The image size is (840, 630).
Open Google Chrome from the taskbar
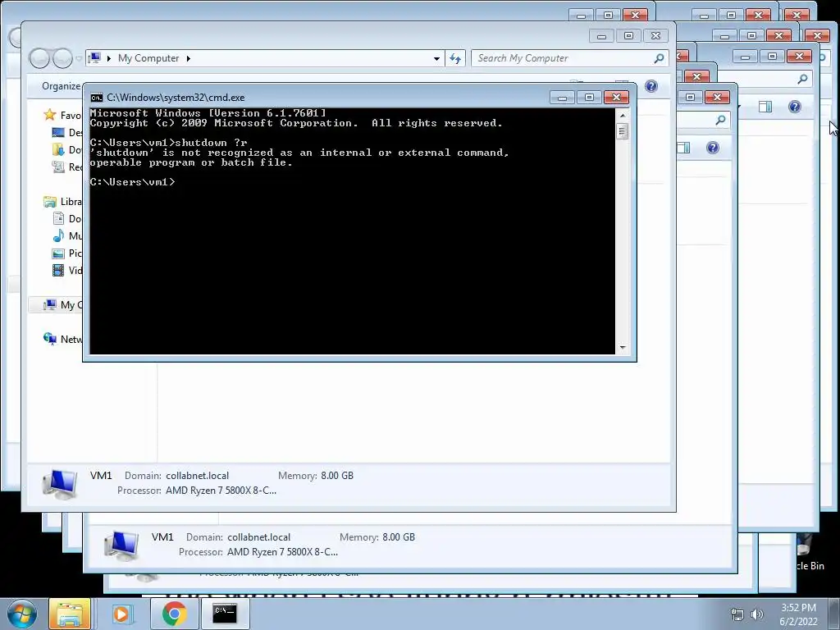(174, 614)
